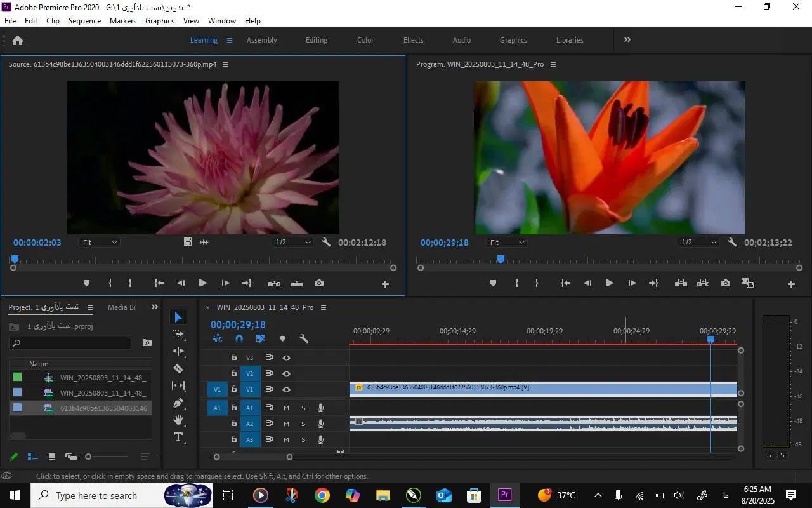Open Button Editor plus in Program monitor
Image resolution: width=812 pixels, height=508 pixels.
(791, 284)
